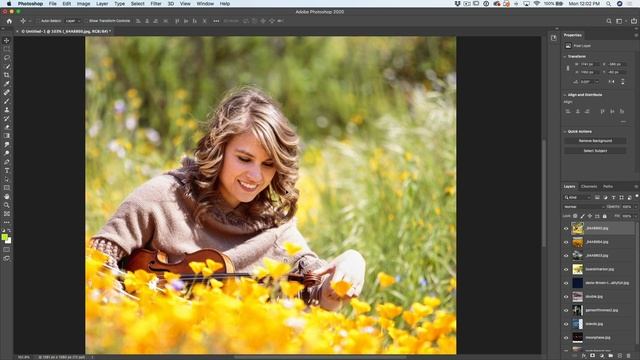The height and width of the screenshot is (360, 640).
Task: Click the canvas vertical scrollbar
Action: (x=544, y=192)
